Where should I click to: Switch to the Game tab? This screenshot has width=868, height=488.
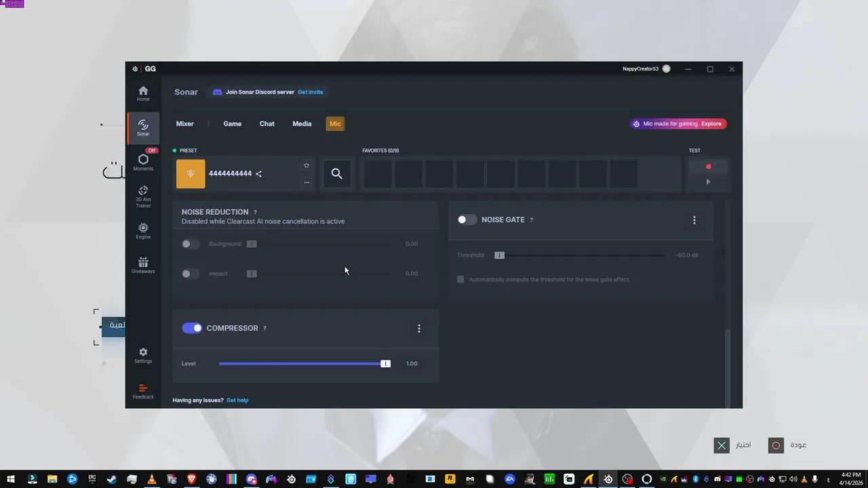pyautogui.click(x=233, y=124)
